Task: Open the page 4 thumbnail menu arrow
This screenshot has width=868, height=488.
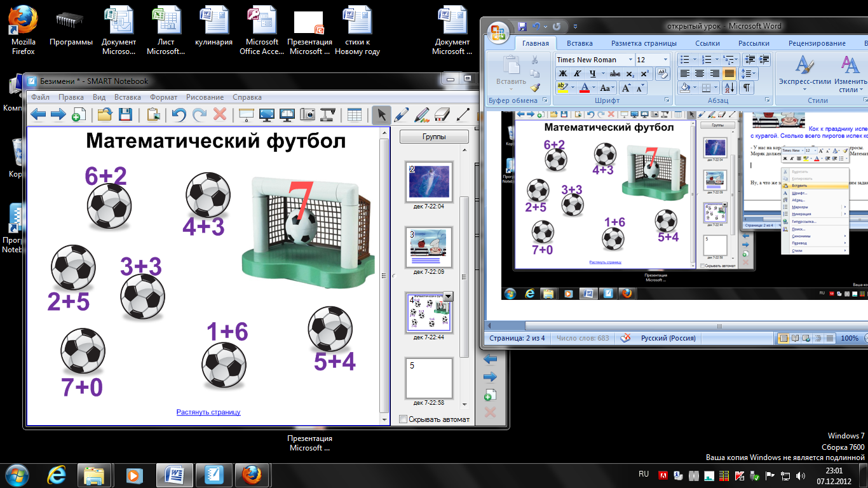Action: [448, 296]
